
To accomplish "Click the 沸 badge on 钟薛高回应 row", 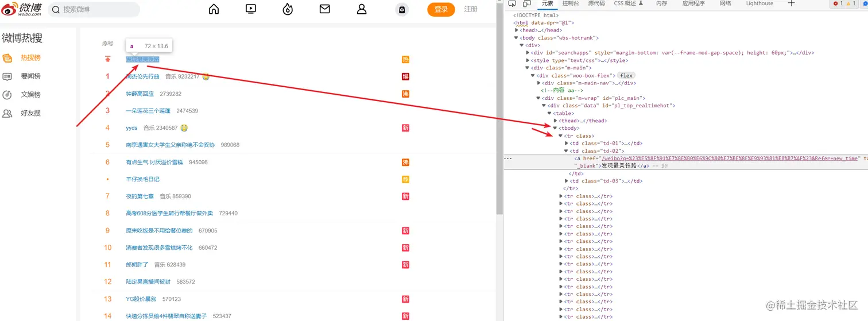I will (405, 94).
